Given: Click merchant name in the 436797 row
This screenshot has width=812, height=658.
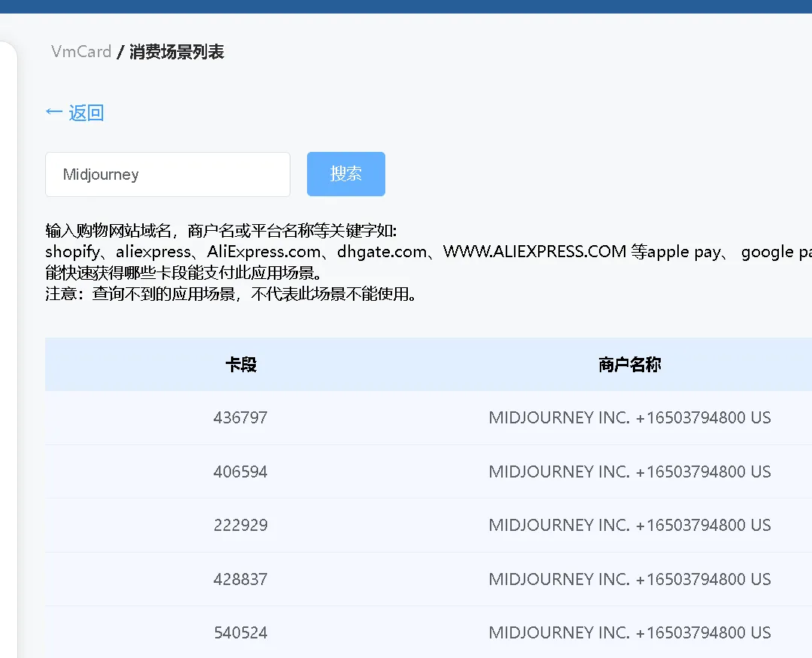Looking at the screenshot, I should click(629, 418).
